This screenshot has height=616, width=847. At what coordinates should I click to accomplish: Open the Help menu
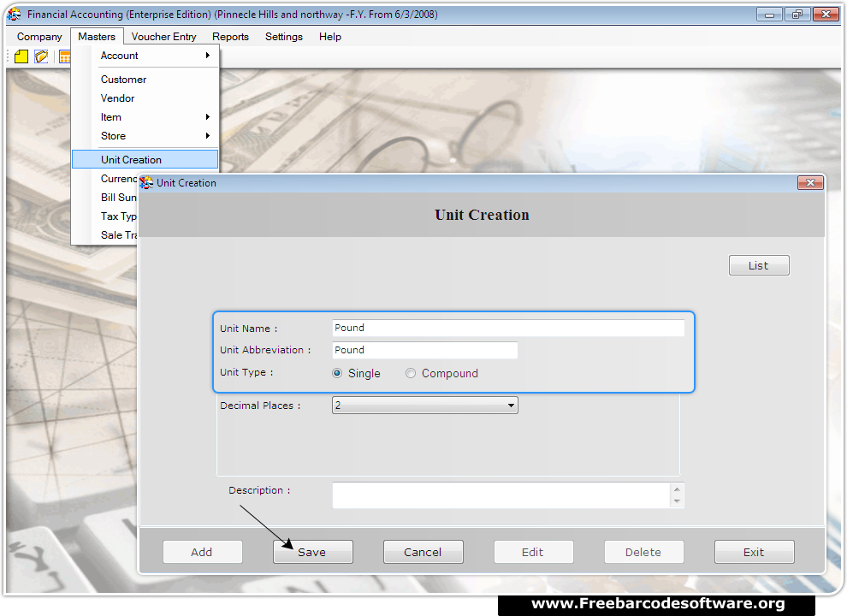coord(330,37)
